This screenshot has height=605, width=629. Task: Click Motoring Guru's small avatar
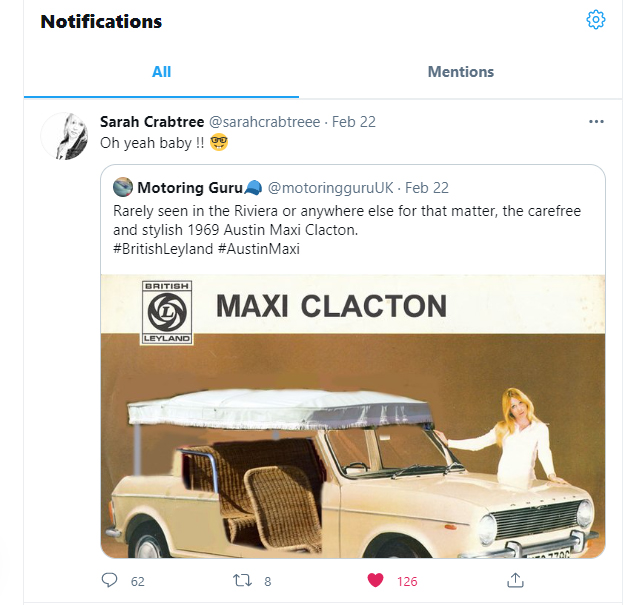click(123, 187)
